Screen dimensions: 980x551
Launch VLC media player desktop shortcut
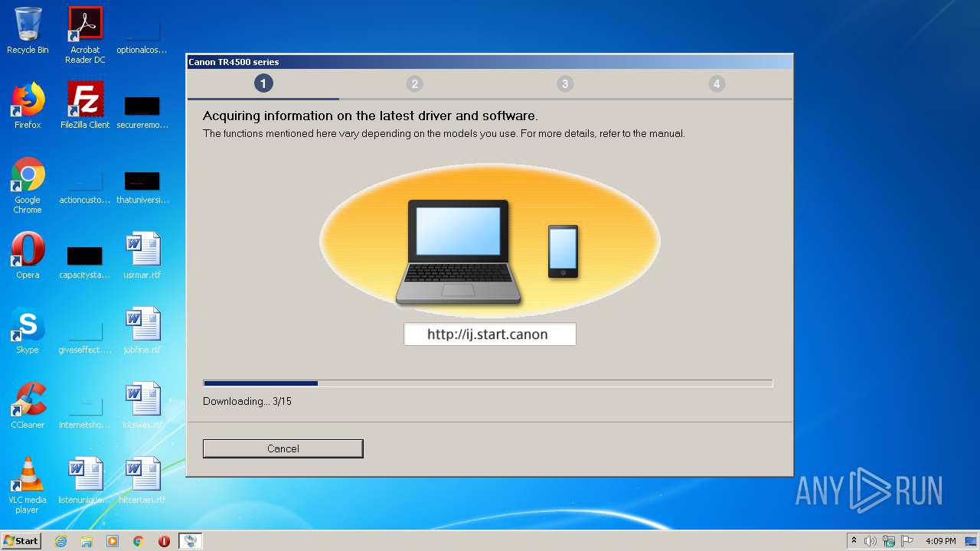[28, 485]
